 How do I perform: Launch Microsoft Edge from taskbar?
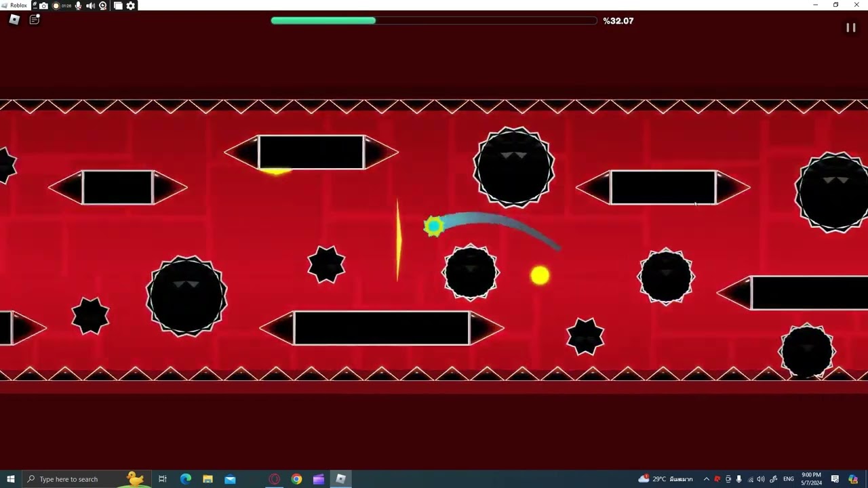click(x=185, y=479)
